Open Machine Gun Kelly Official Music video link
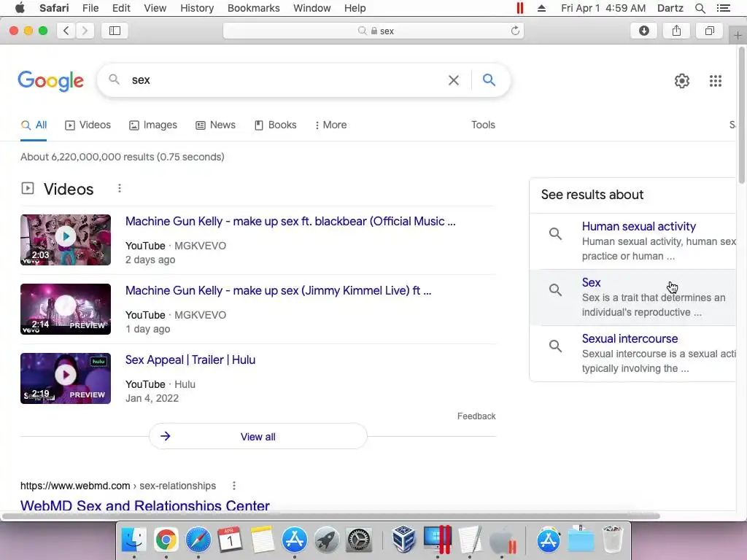Image resolution: width=747 pixels, height=560 pixels. 290,222
